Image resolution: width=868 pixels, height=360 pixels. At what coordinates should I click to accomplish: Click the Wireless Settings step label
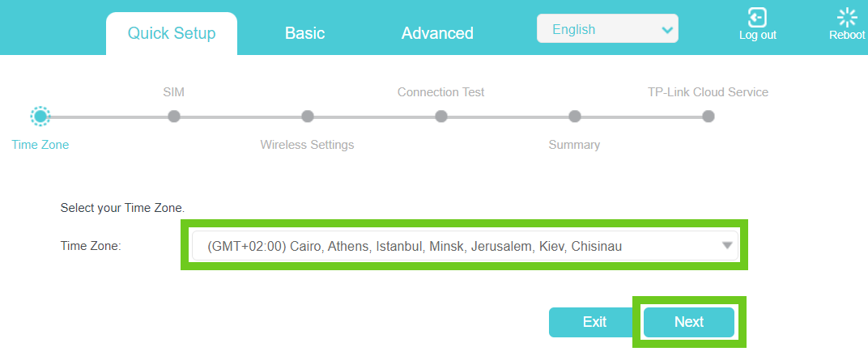pyautogui.click(x=307, y=145)
